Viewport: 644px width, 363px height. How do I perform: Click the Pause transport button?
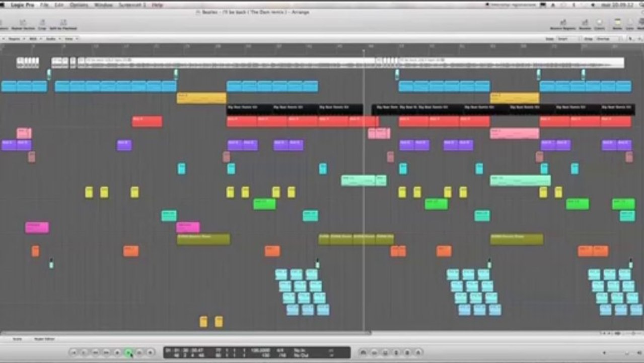click(139, 352)
